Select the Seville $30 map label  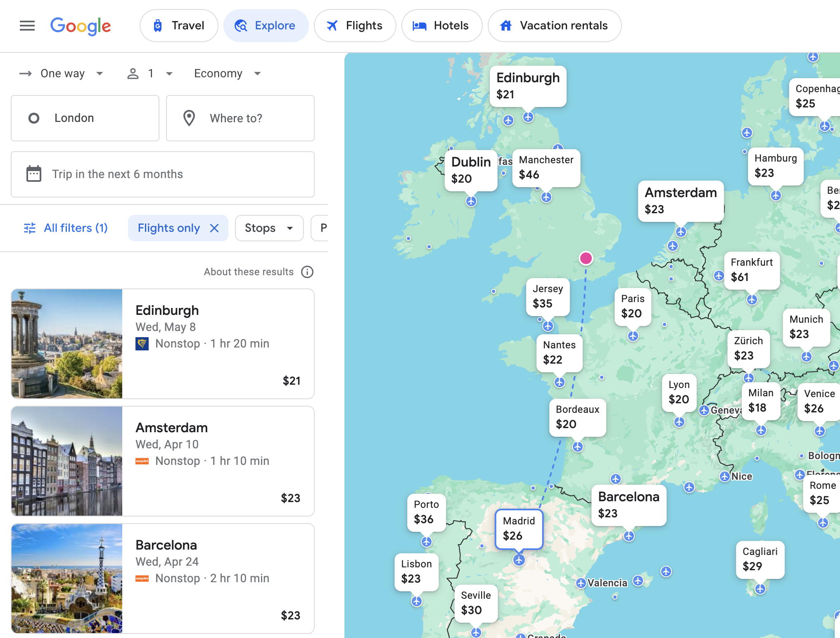point(476,603)
